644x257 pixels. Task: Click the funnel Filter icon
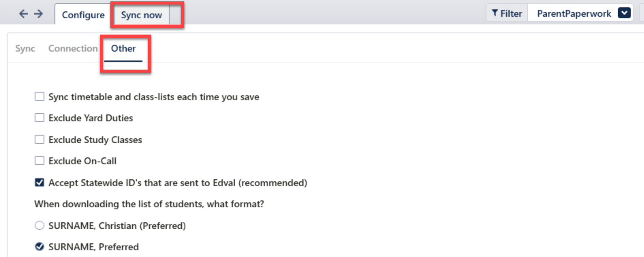click(495, 14)
